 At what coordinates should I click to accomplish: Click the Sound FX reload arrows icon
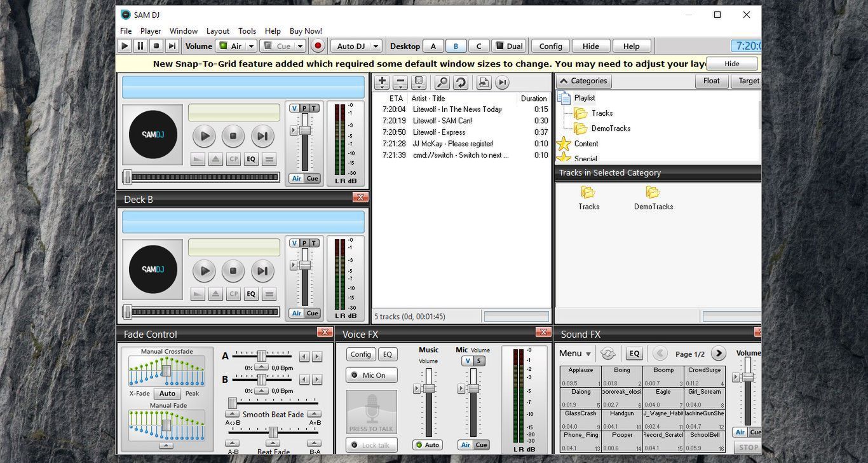coord(607,354)
